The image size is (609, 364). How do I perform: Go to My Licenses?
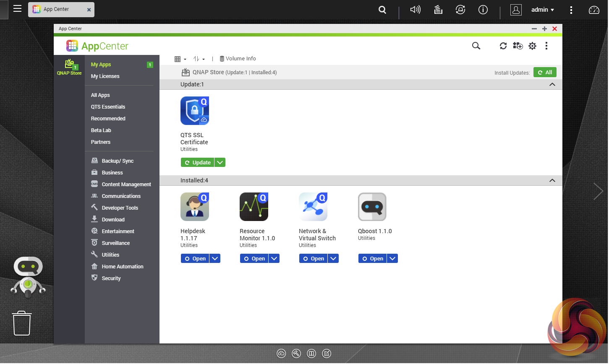pyautogui.click(x=105, y=76)
